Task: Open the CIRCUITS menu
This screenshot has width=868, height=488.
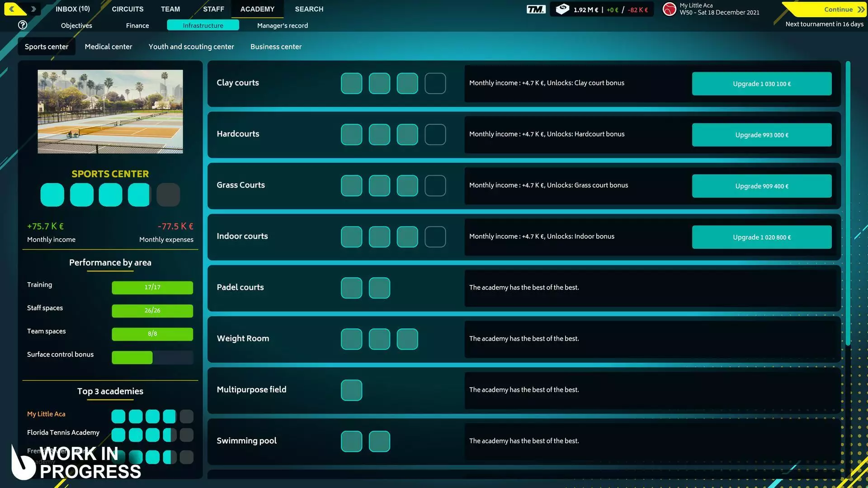Action: (127, 9)
